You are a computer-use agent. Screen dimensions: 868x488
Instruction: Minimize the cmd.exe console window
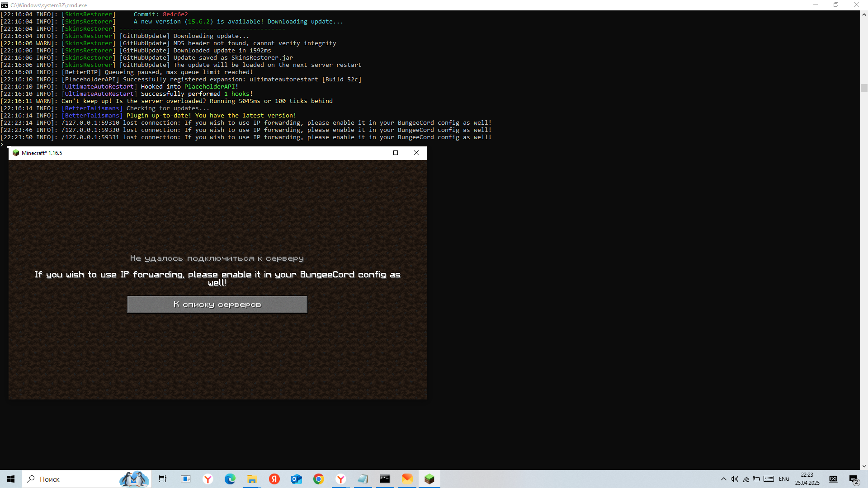click(x=816, y=5)
